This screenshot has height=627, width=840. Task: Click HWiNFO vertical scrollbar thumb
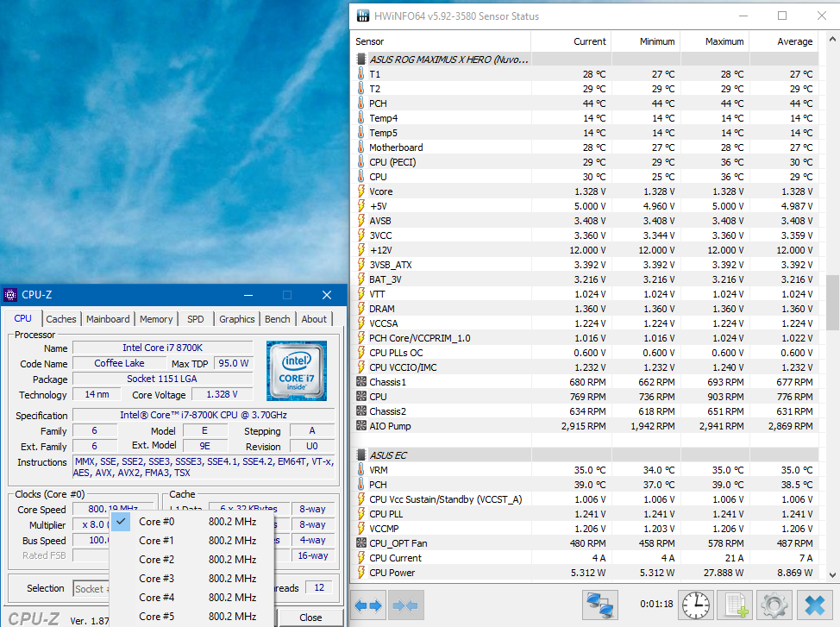832,302
